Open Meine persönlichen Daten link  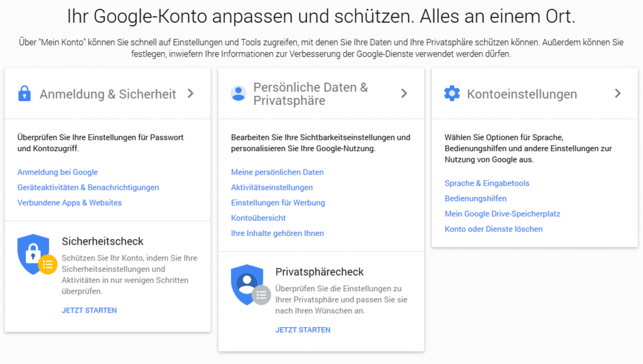point(277,172)
